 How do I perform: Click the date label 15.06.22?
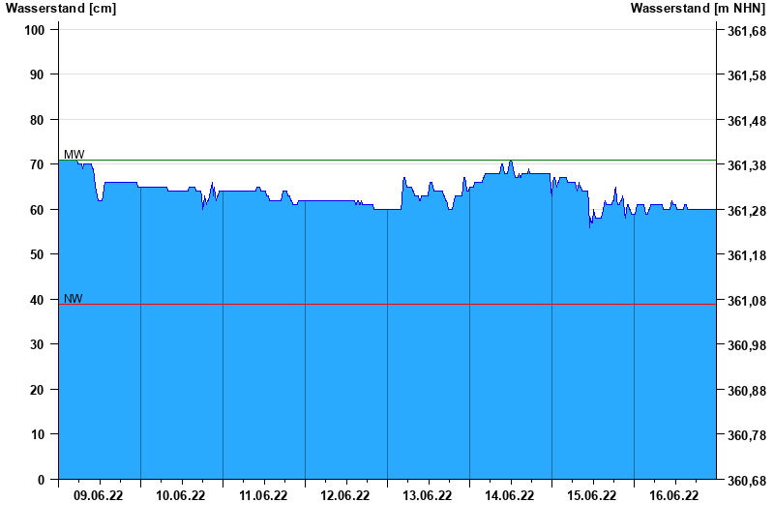pos(591,495)
